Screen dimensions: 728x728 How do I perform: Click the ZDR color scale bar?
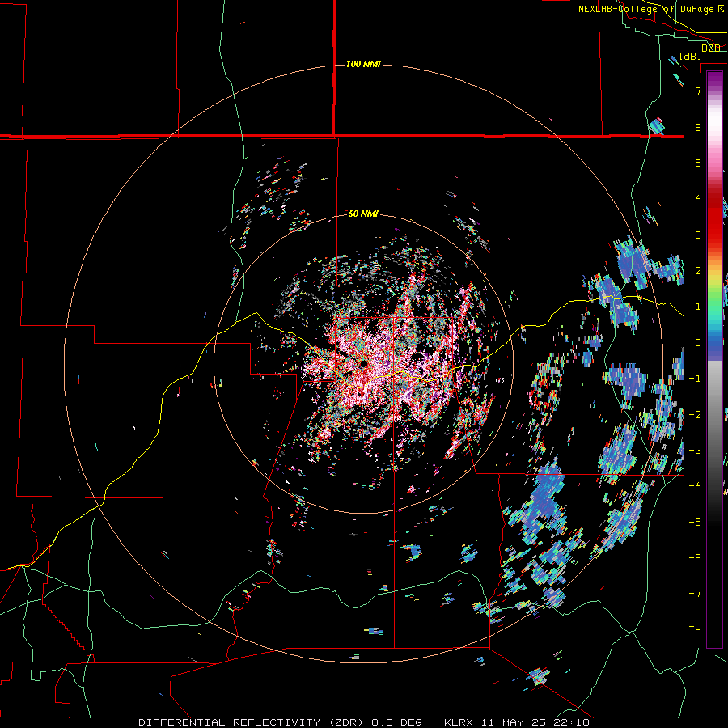pos(714,359)
